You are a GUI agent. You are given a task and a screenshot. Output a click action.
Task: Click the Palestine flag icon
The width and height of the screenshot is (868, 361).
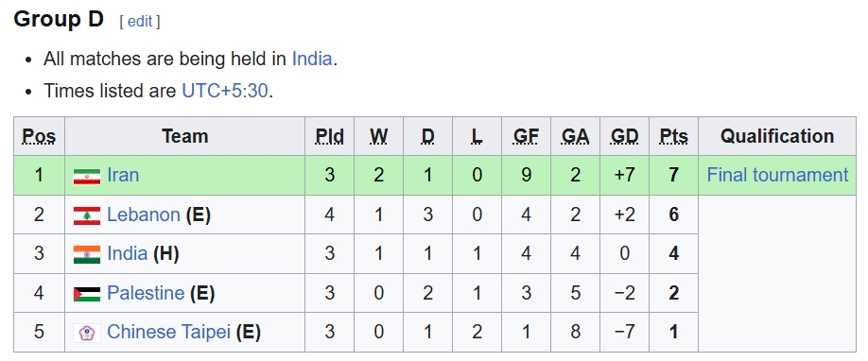click(x=87, y=294)
